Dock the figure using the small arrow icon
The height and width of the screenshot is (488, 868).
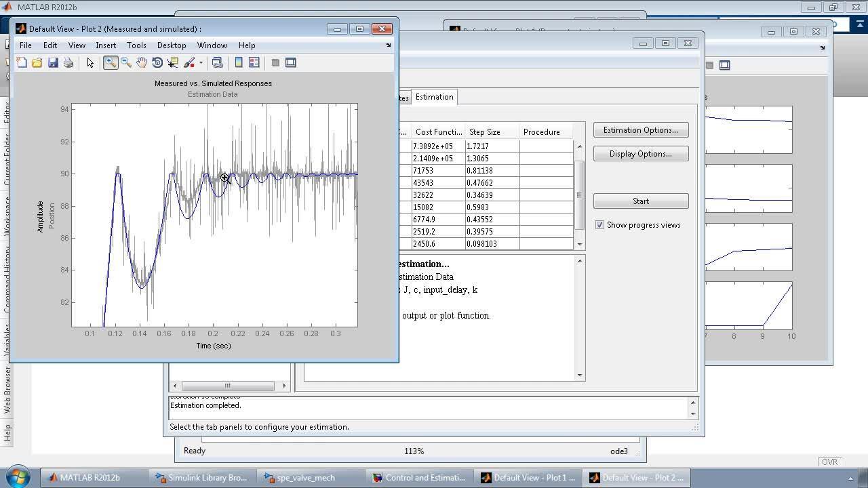[x=389, y=45]
